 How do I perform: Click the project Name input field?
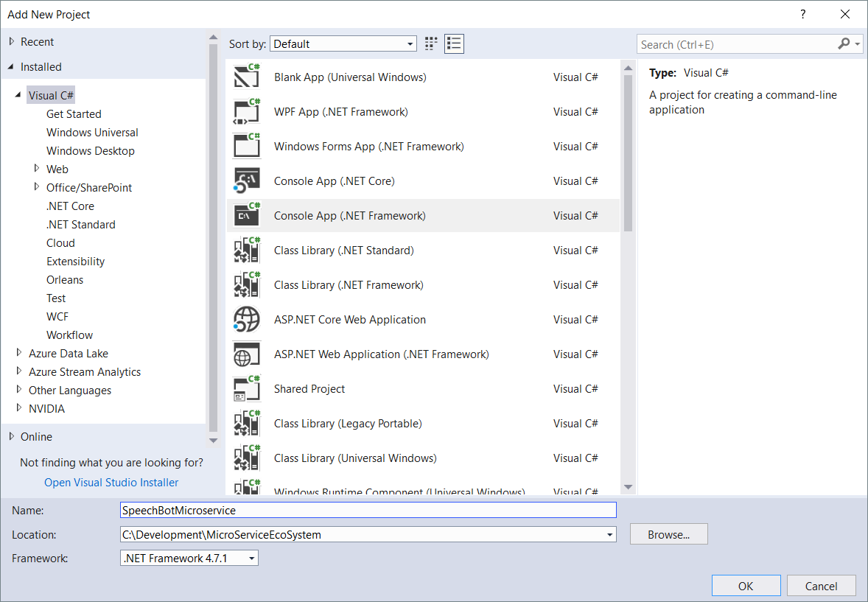pyautogui.click(x=368, y=510)
